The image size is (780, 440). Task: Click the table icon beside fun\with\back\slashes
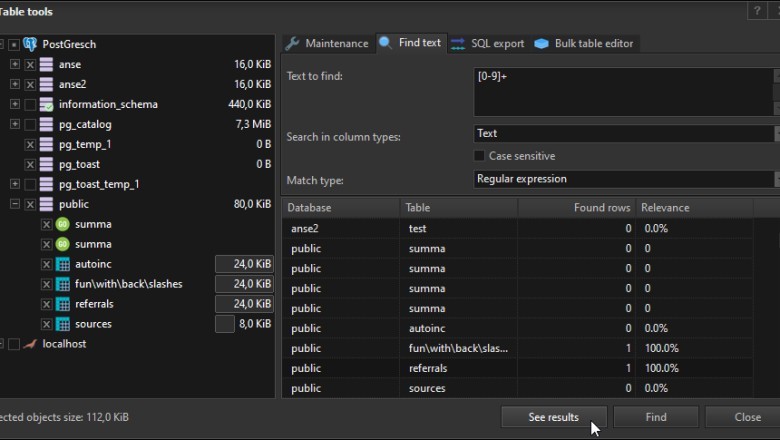point(63,284)
